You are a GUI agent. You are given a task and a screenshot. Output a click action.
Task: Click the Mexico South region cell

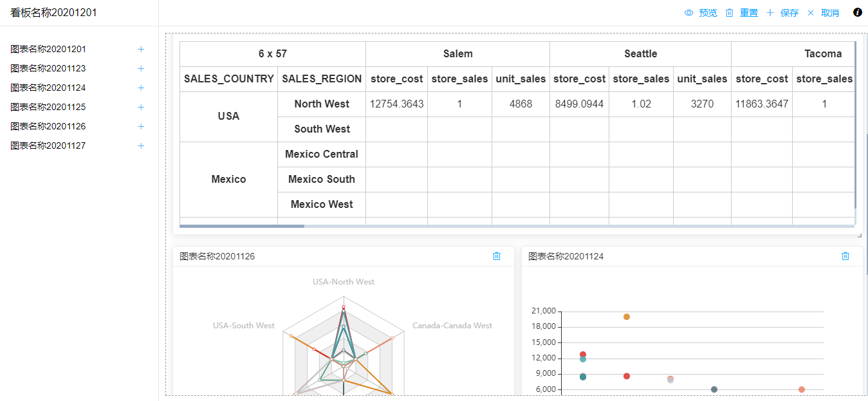click(322, 180)
